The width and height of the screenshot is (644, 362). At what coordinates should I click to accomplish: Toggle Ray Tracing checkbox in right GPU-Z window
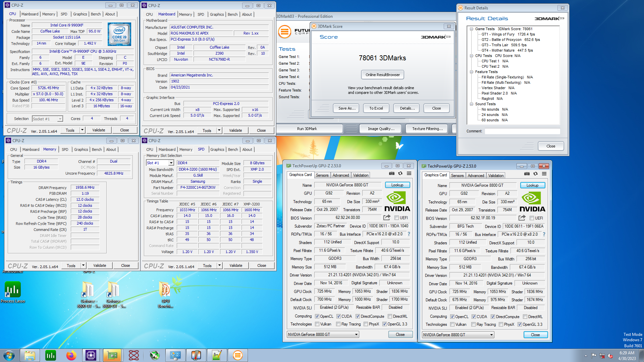(473, 324)
